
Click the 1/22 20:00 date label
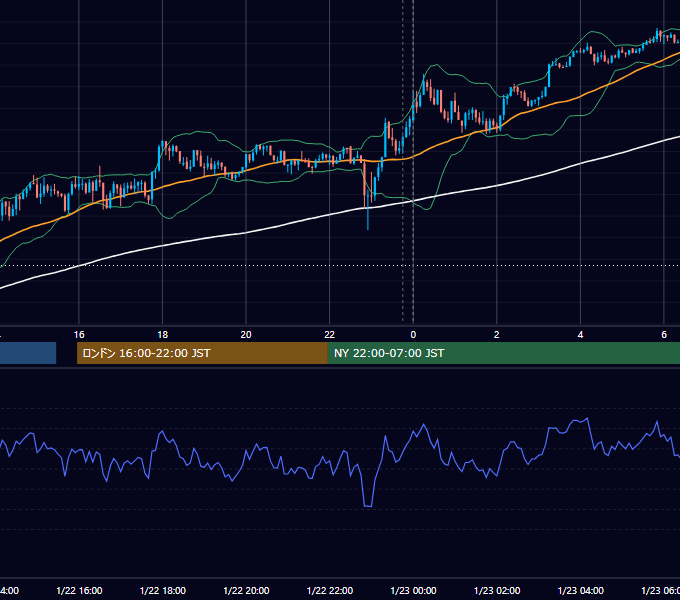pos(246,590)
